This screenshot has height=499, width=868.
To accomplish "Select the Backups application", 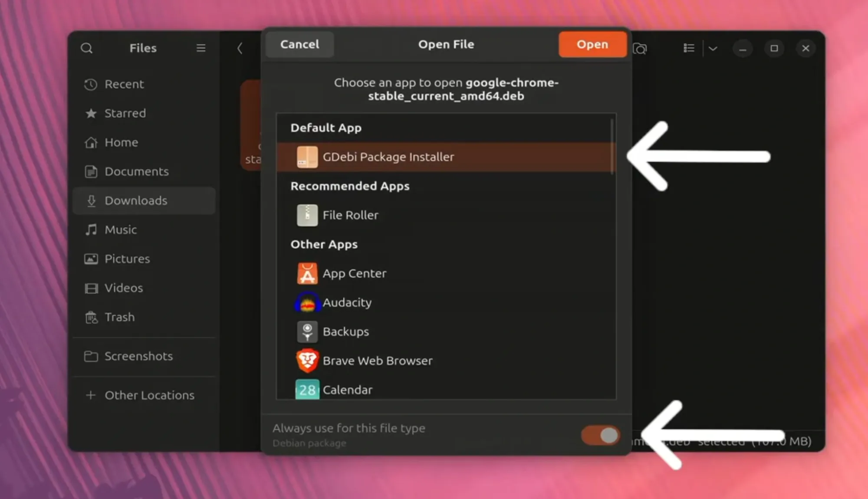I will pos(345,332).
